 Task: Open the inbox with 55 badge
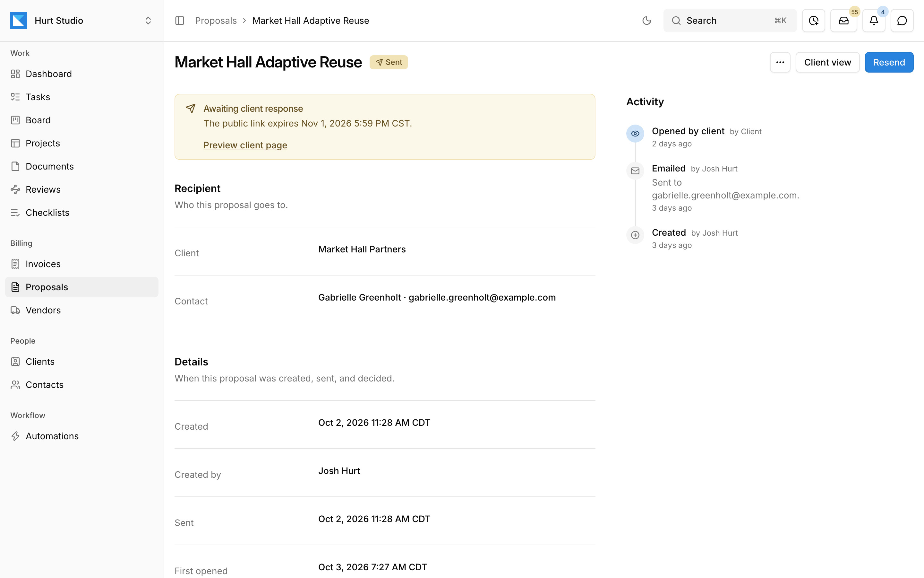click(843, 21)
